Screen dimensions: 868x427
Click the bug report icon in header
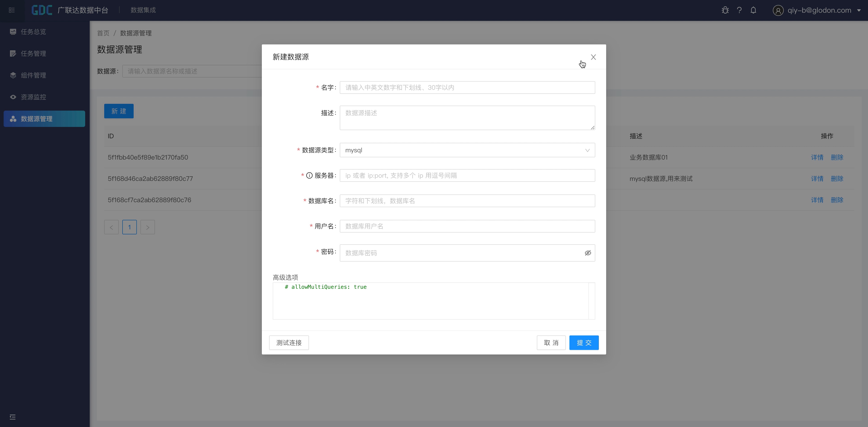[x=725, y=10]
